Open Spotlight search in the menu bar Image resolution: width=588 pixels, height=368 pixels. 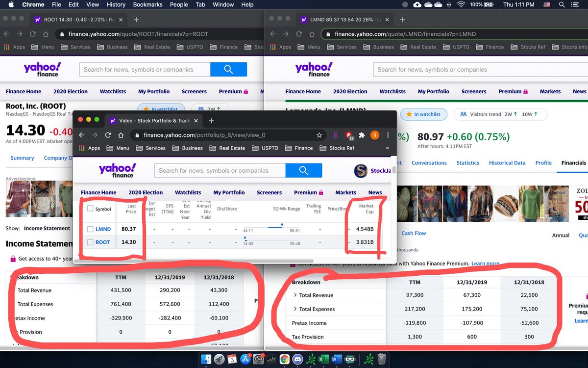(562, 4)
